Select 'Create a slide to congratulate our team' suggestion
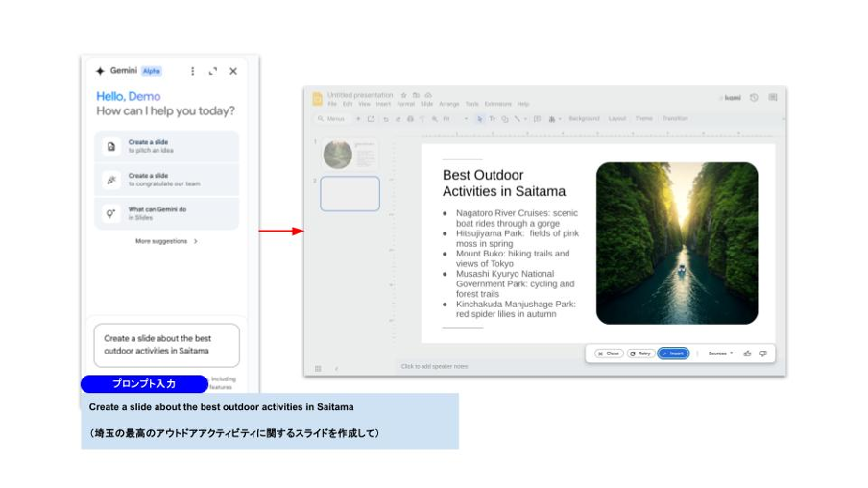 [167, 180]
